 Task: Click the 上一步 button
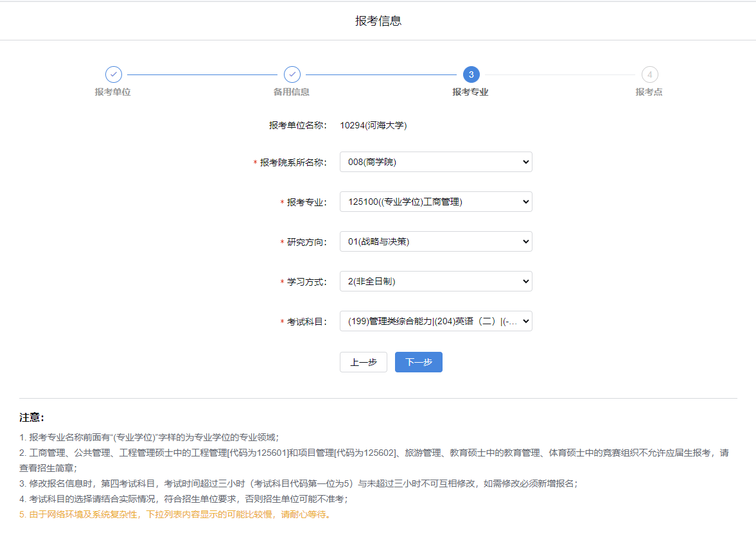click(364, 362)
